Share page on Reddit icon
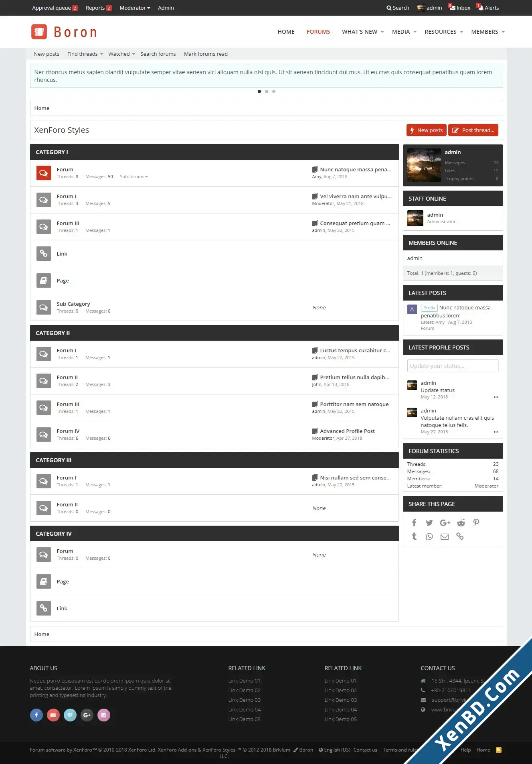The height and width of the screenshot is (764, 532). 461,522
